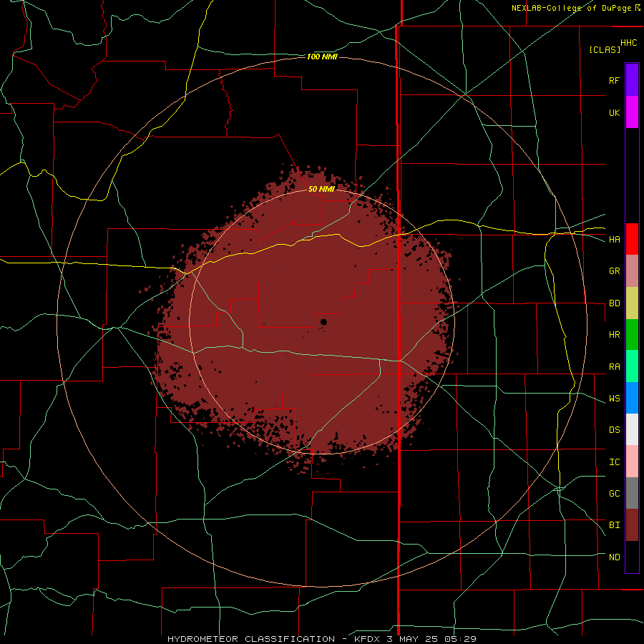The image size is (644, 644).
Task: Click the ND legend label
Action: tap(614, 557)
